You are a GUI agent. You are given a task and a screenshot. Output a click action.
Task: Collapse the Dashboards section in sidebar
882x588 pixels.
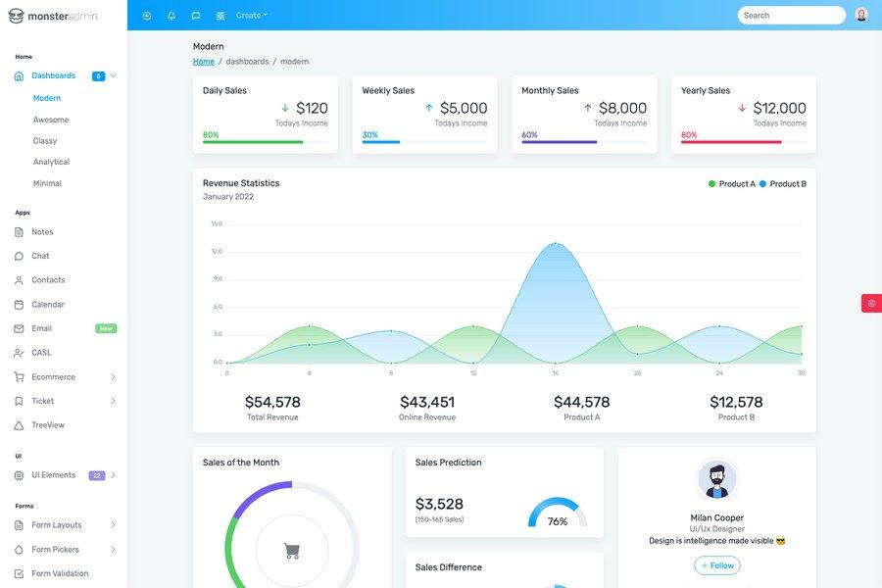pyautogui.click(x=112, y=73)
